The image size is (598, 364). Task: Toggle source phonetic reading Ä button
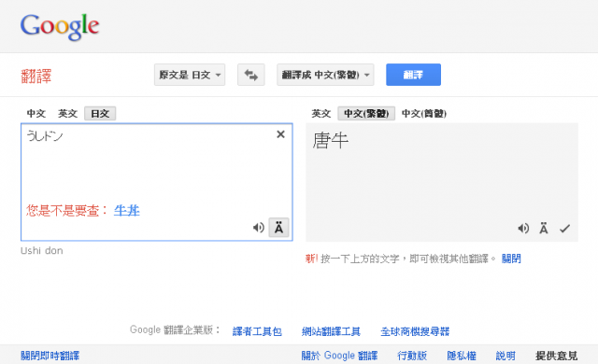pyautogui.click(x=278, y=228)
